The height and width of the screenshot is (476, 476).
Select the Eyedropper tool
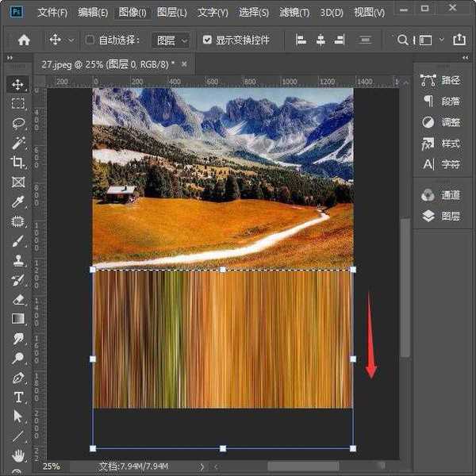coord(17,202)
